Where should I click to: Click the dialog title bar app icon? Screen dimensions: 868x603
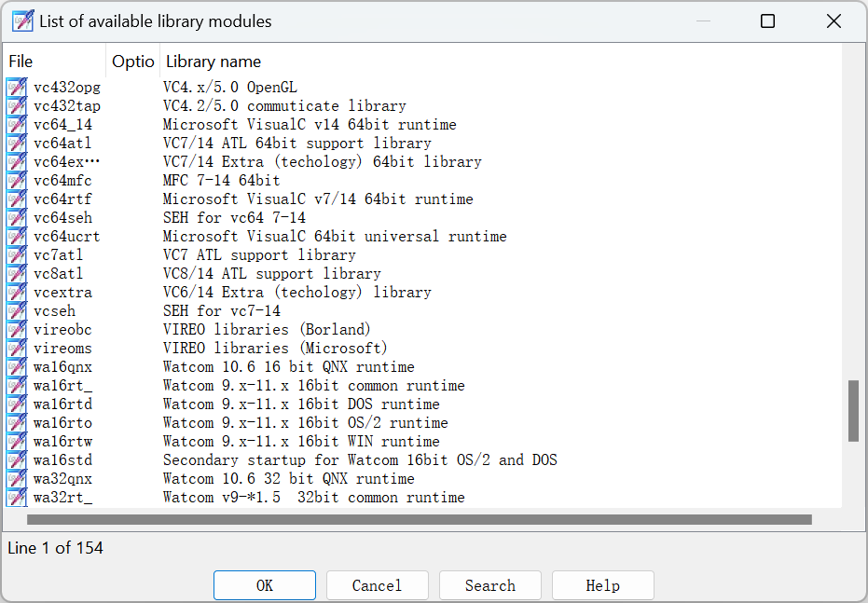(22, 21)
